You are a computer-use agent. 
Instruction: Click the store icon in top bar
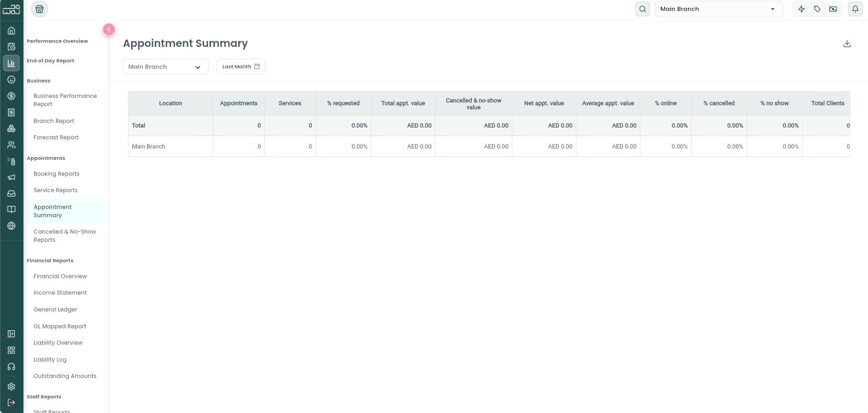coord(40,9)
